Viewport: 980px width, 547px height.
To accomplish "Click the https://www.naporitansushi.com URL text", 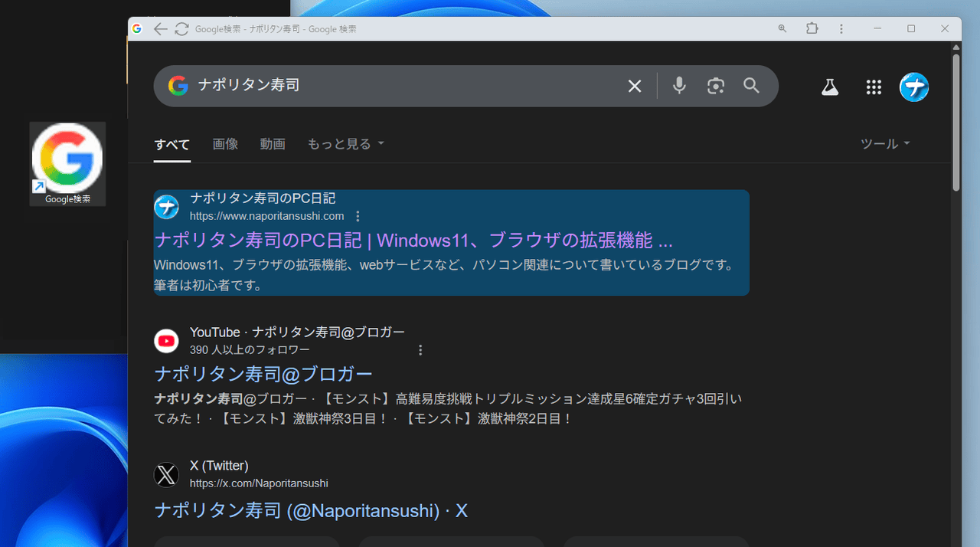I will [x=267, y=216].
